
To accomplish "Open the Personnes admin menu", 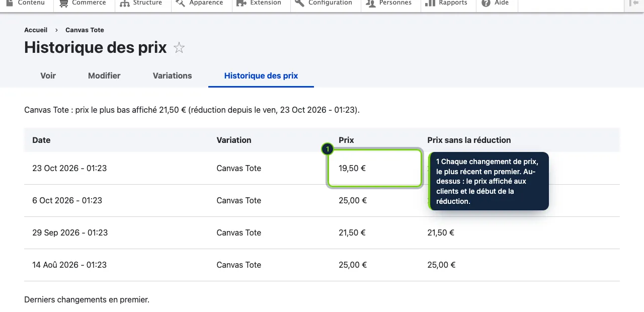I will (390, 3).
